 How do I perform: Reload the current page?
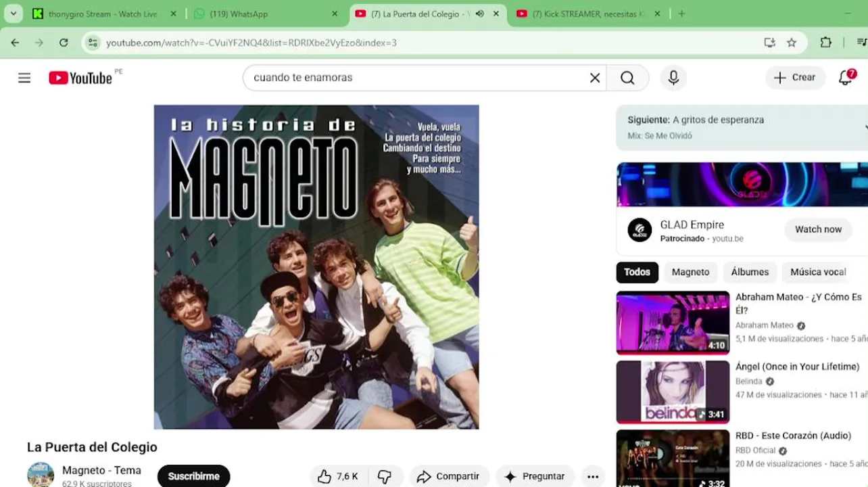[x=64, y=43]
